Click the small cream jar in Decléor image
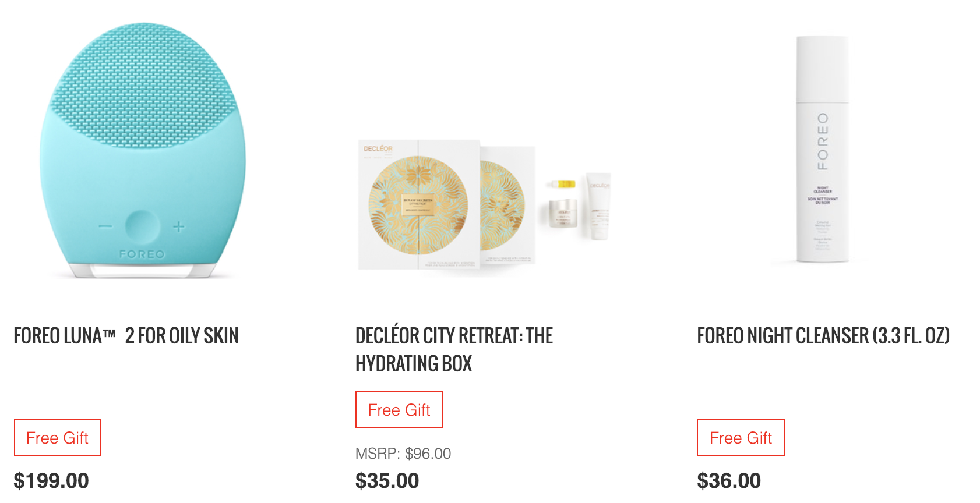The height and width of the screenshot is (503, 980). pos(563,213)
